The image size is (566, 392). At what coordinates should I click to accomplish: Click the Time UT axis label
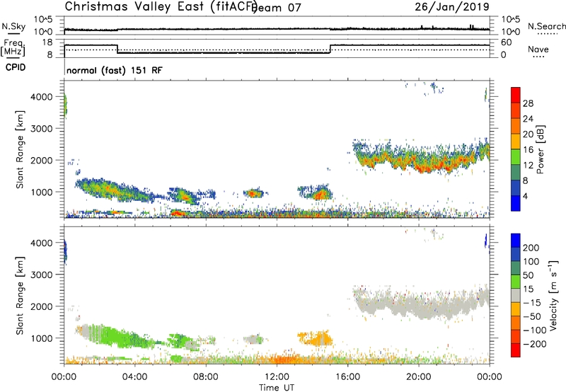click(277, 387)
